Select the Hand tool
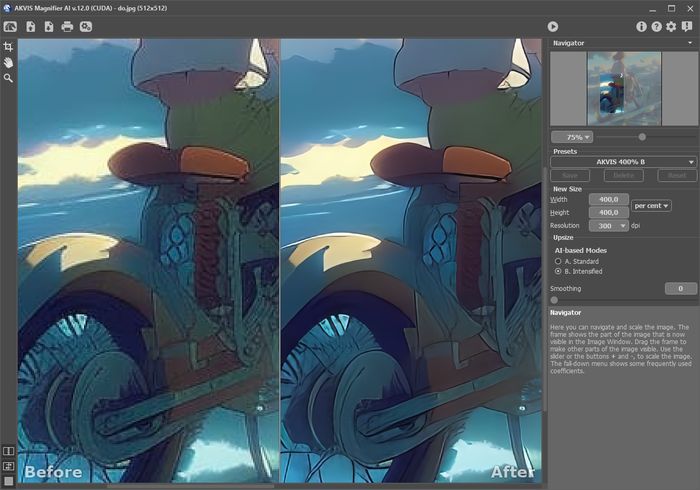The width and height of the screenshot is (700, 490). point(8,62)
